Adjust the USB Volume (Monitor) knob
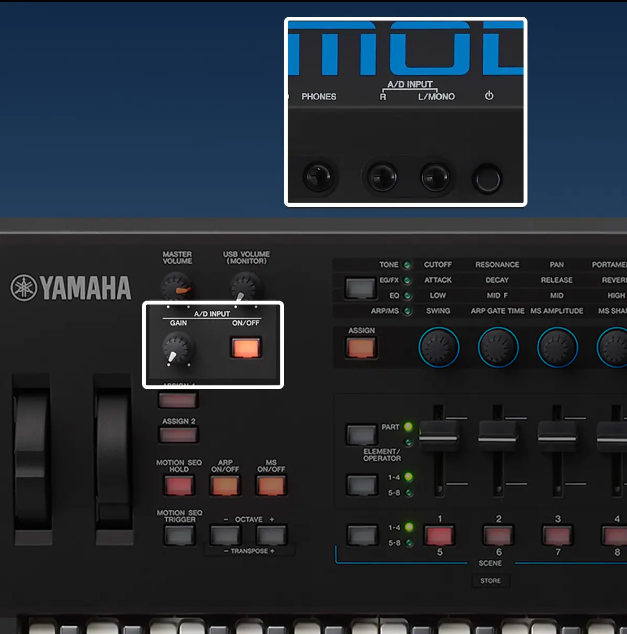Image resolution: width=627 pixels, height=634 pixels. [x=245, y=286]
